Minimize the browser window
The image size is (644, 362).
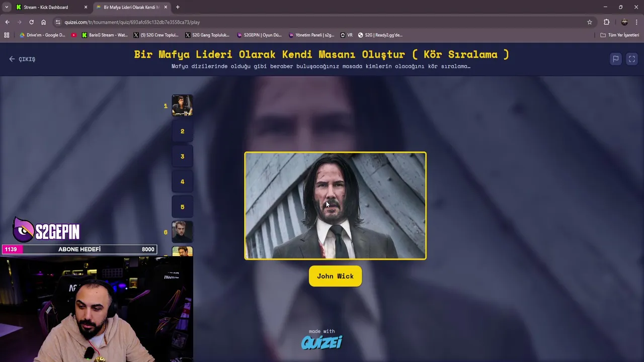(x=605, y=7)
